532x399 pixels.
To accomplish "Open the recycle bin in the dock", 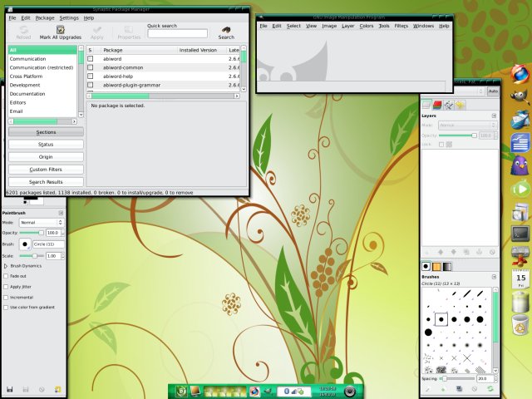I will coord(520,325).
